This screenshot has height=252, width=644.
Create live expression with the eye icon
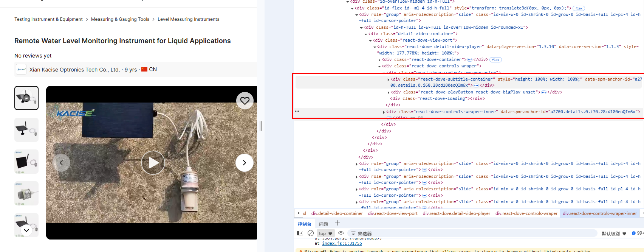click(x=341, y=233)
